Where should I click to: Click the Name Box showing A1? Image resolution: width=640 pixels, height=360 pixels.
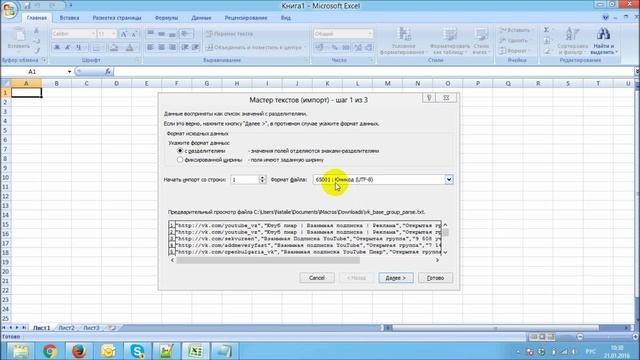click(33, 71)
